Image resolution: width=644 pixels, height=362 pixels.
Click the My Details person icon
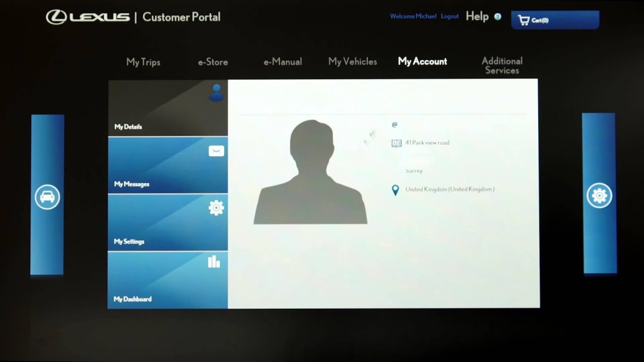[x=216, y=93]
